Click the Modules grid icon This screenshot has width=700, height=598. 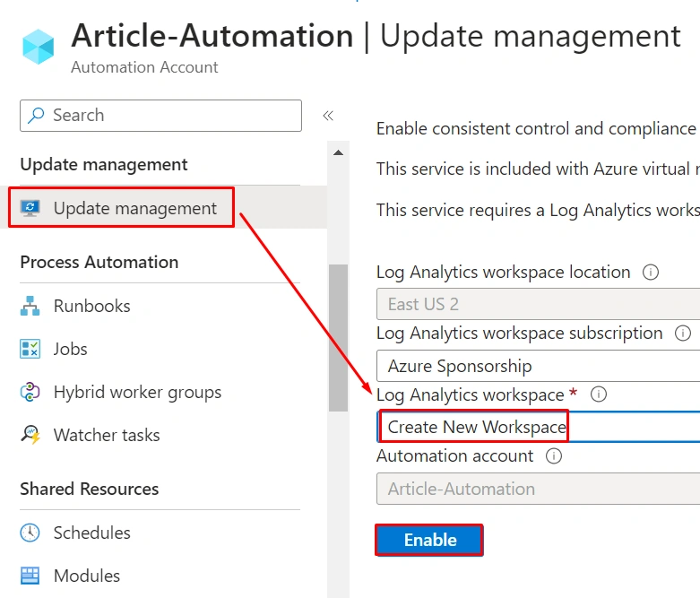click(30, 576)
